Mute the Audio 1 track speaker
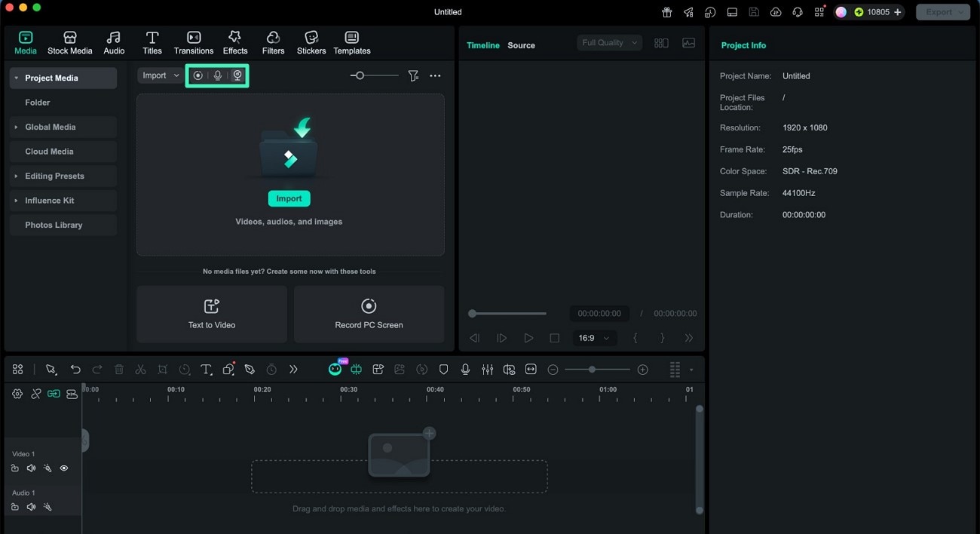980x534 pixels. (31, 508)
